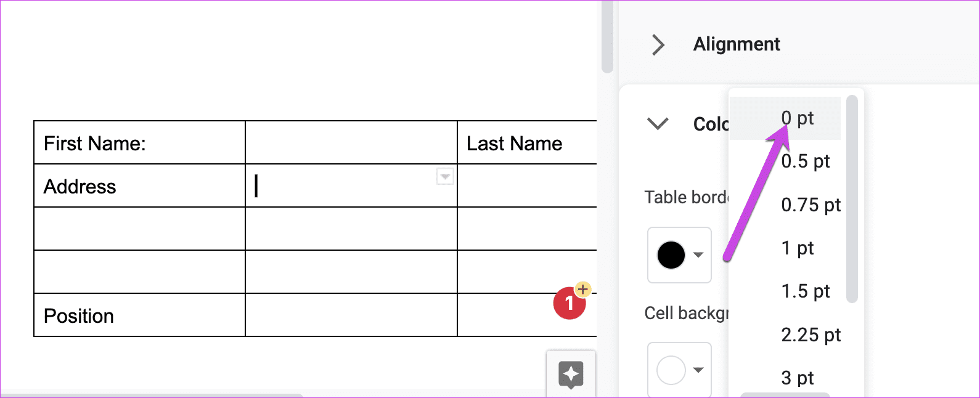Expand the Alignment section chevron
Viewport: 980px width, 398px height.
[658, 44]
